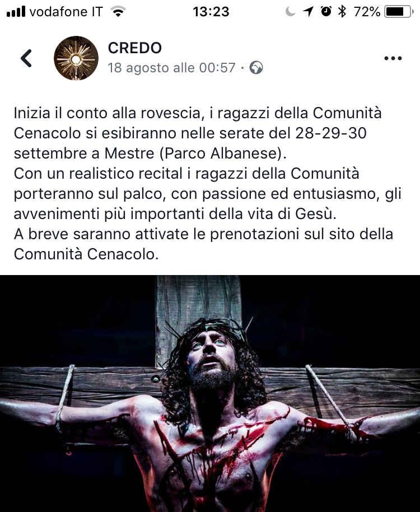Tap the cellular signal bars indicator
420x512 pixels.
click(x=16, y=12)
